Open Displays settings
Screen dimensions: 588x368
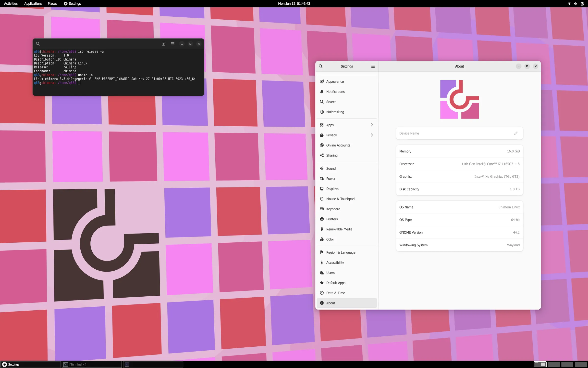[332, 188]
